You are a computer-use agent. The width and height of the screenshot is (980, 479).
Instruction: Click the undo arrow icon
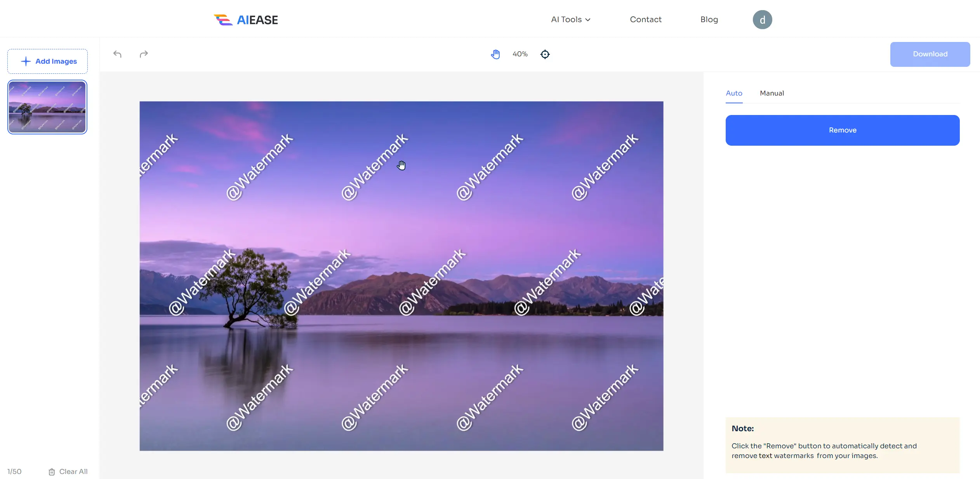pyautogui.click(x=118, y=54)
